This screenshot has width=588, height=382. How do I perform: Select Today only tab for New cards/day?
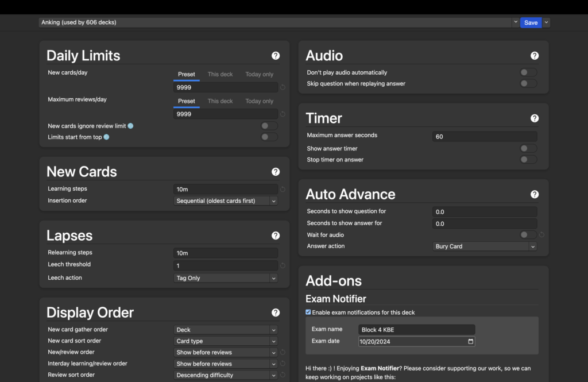259,74
